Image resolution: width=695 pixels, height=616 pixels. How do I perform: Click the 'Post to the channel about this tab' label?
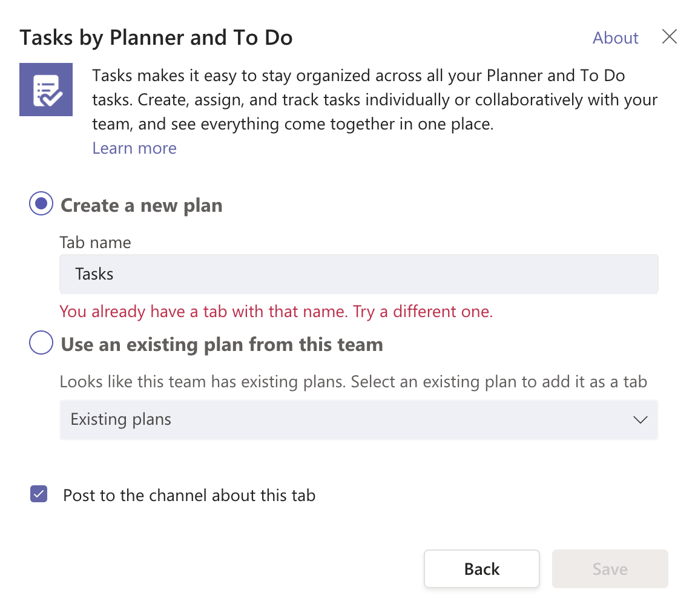[x=189, y=496]
